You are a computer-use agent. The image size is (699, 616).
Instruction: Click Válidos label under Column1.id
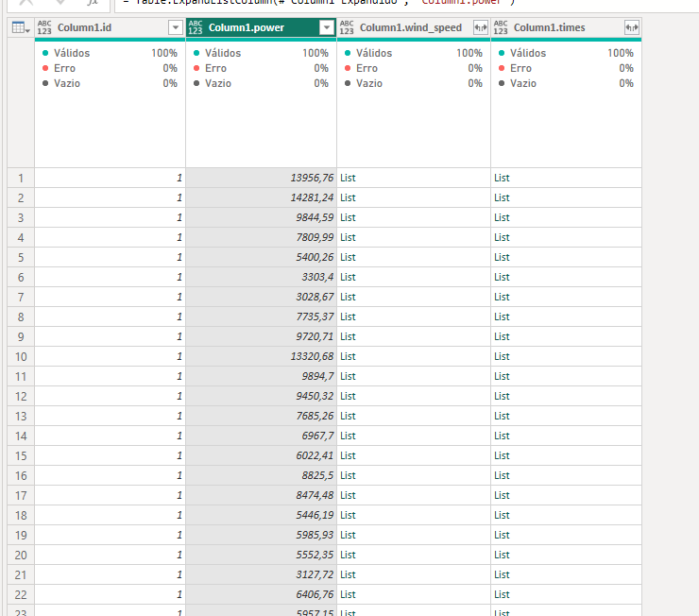tap(72, 53)
